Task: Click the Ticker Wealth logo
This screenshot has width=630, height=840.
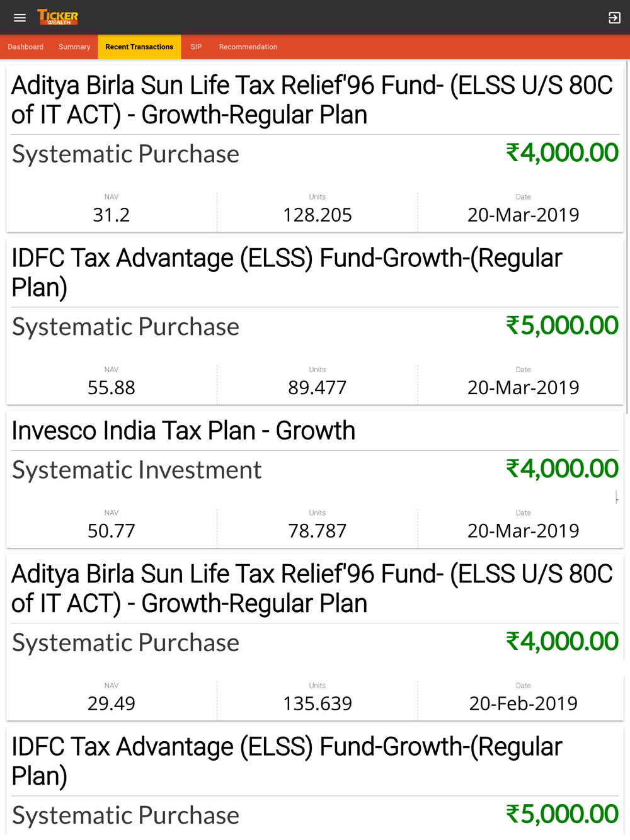Action: [x=57, y=17]
